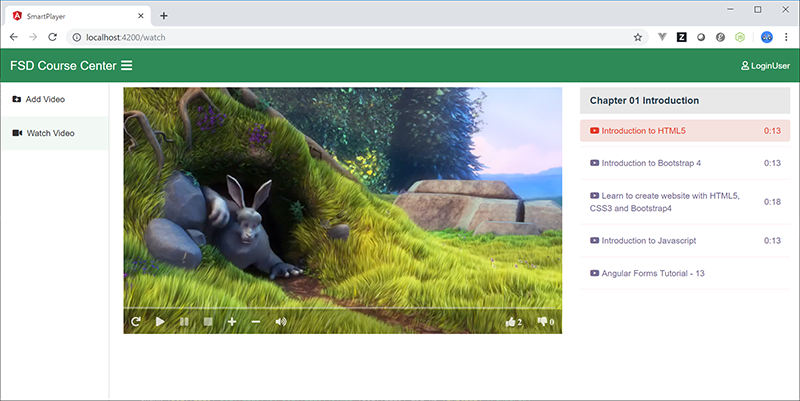This screenshot has width=800, height=401.
Task: Click the 0:18 duration text
Action: (x=772, y=202)
